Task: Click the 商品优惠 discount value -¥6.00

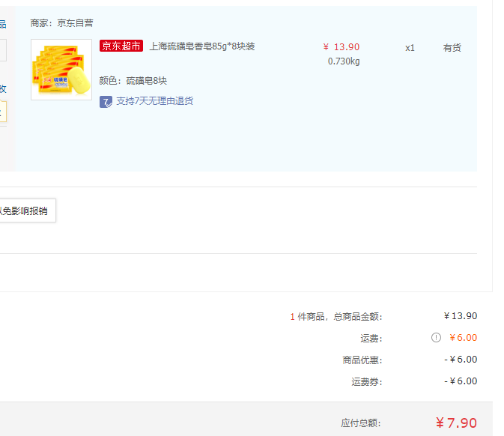Action: point(461,359)
